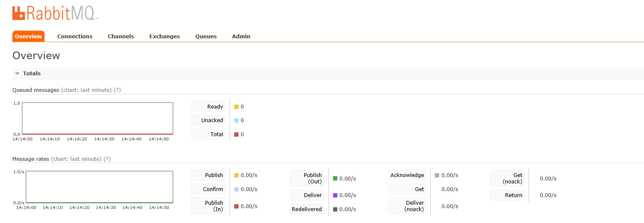Select the Admin tab
The width and height of the screenshot is (644, 223).
pos(241,36)
